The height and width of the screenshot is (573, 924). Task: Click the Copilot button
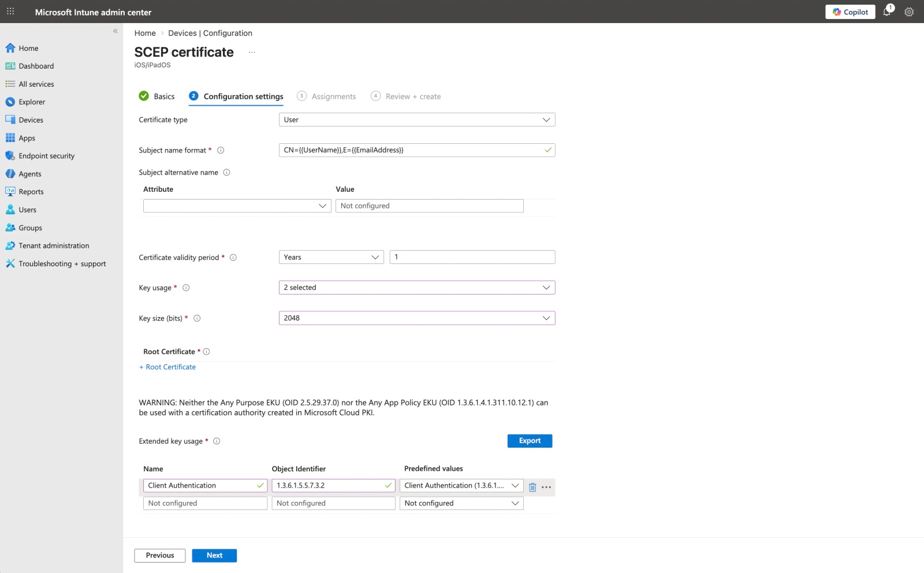coord(850,12)
